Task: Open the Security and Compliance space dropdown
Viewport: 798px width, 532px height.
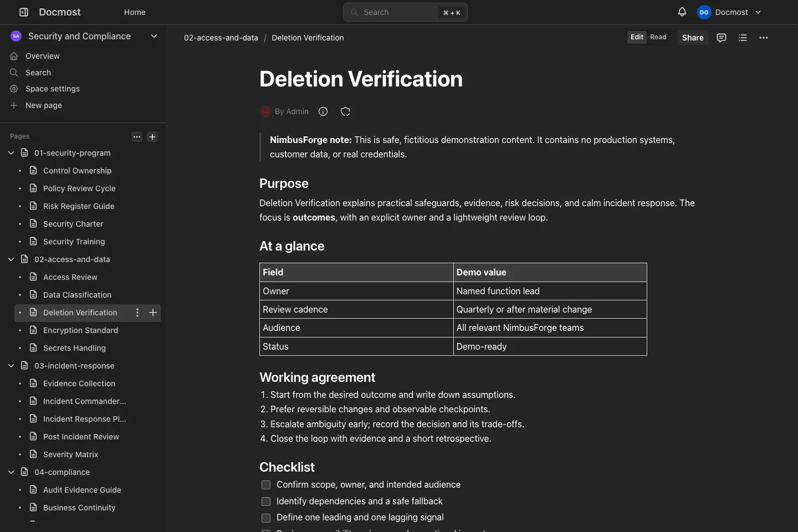Action: 154,36
